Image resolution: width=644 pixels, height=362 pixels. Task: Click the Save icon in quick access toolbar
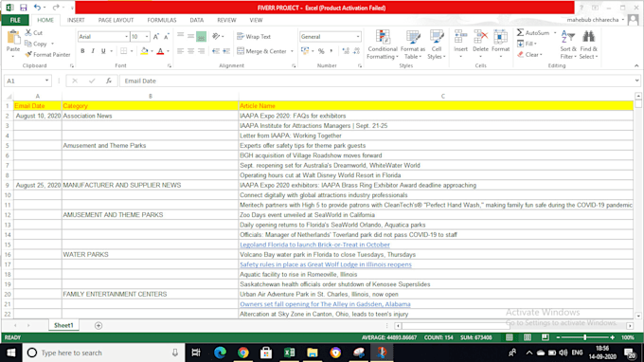pos(24,8)
